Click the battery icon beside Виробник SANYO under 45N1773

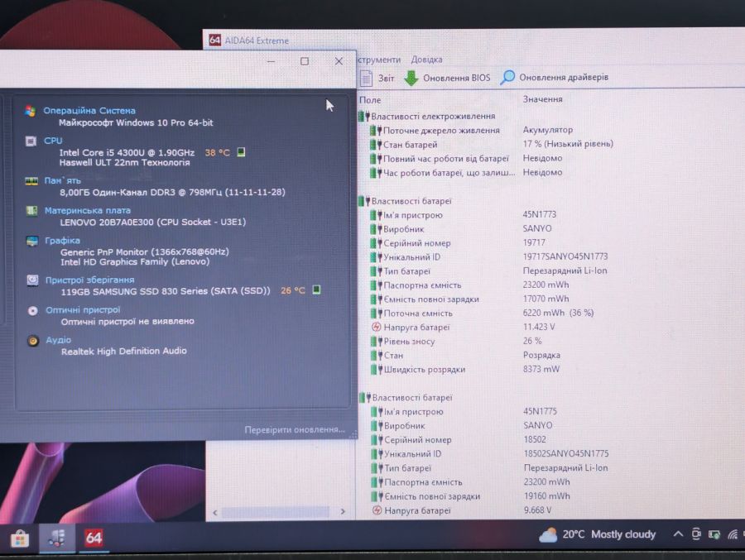click(x=377, y=229)
